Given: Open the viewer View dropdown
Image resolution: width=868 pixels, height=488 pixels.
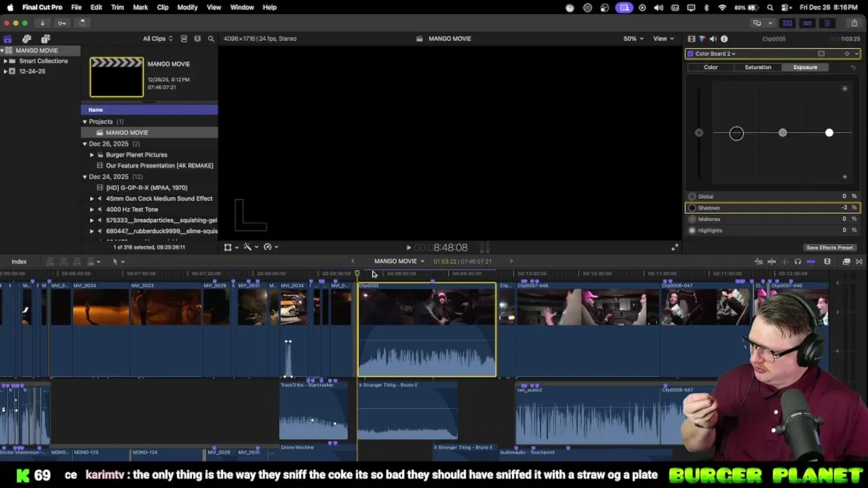Looking at the screenshot, I should point(663,39).
